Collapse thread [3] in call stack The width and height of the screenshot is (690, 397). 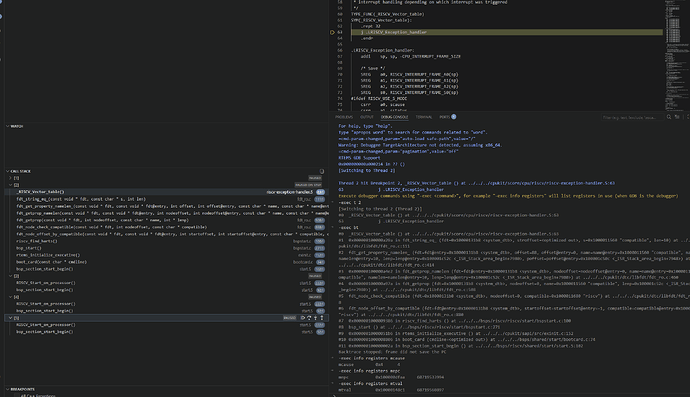click(11, 276)
